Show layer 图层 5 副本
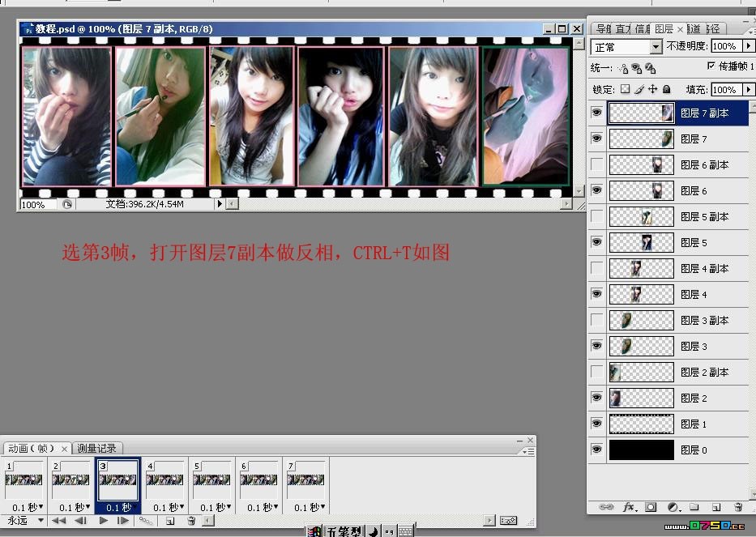Viewport: 756px width, 537px height. click(x=597, y=216)
